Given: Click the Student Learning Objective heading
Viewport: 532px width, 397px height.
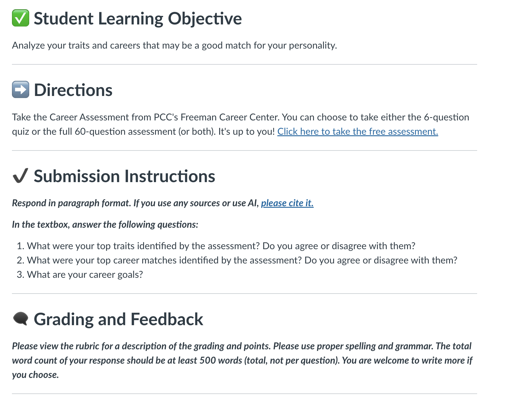Looking at the screenshot, I should [138, 18].
